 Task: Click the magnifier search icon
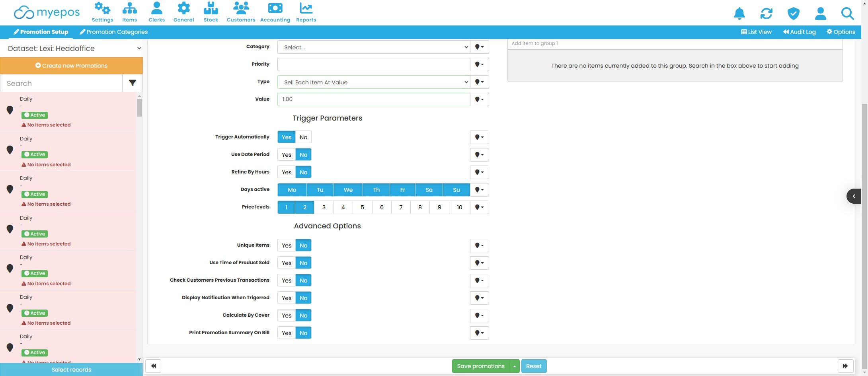[847, 14]
